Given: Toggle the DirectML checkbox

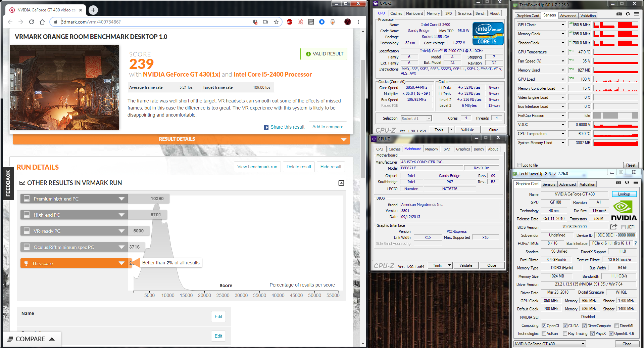Looking at the screenshot, I should coord(616,326).
